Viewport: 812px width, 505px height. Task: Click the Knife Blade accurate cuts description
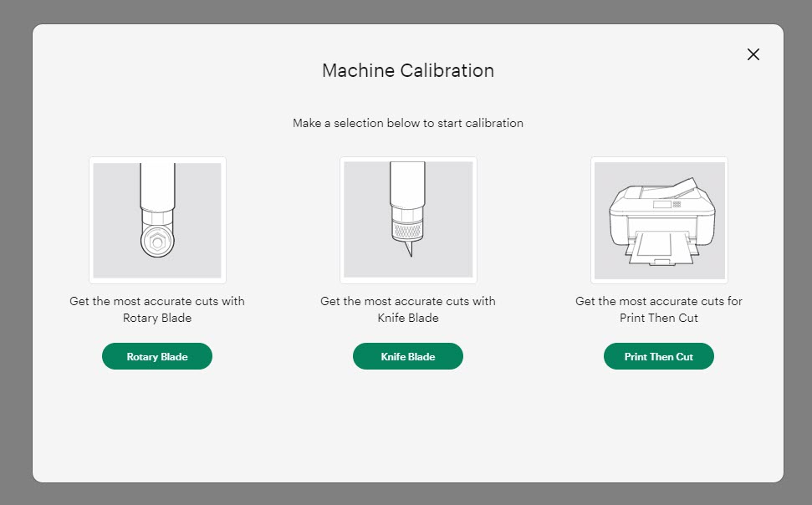pyautogui.click(x=408, y=309)
